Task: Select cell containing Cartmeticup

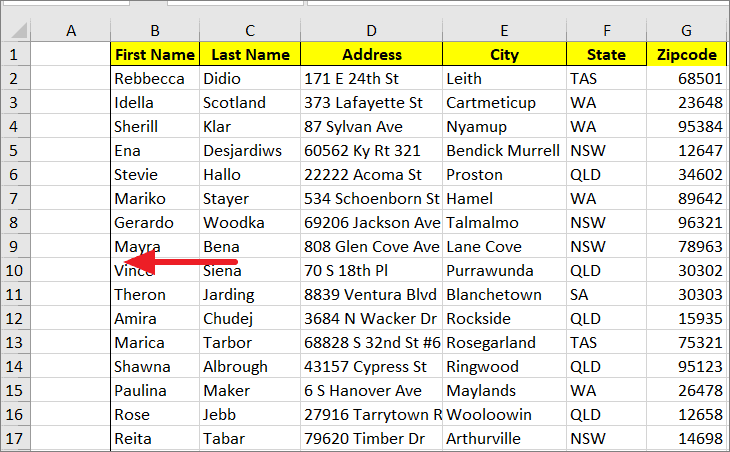Action: (x=504, y=102)
